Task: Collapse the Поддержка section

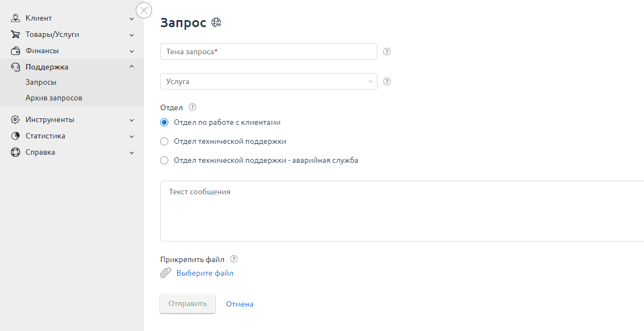Action: tap(131, 66)
